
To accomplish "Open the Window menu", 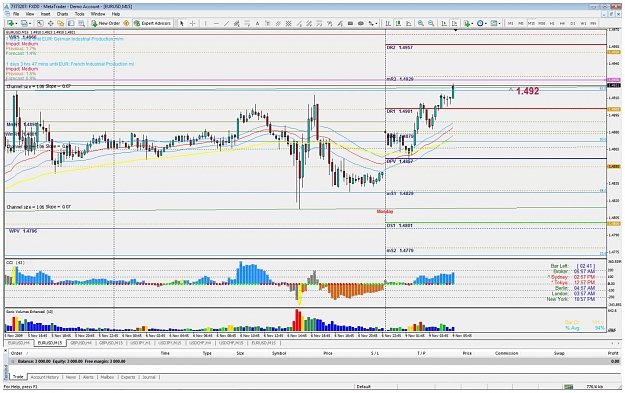I will [x=98, y=14].
